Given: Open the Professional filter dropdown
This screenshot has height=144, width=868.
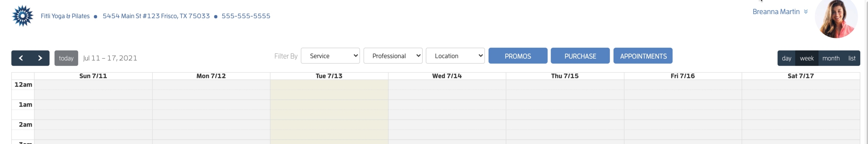Looking at the screenshot, I should pos(393,56).
